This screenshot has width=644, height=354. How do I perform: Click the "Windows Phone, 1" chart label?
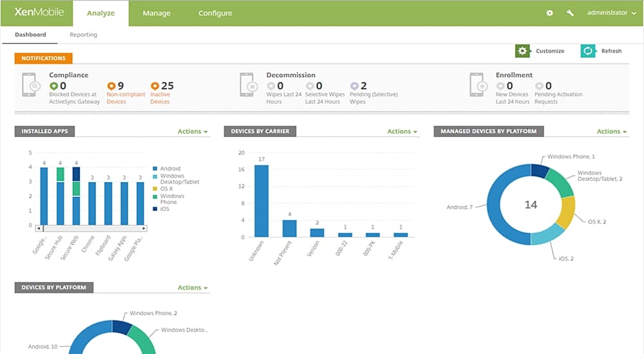coord(571,156)
